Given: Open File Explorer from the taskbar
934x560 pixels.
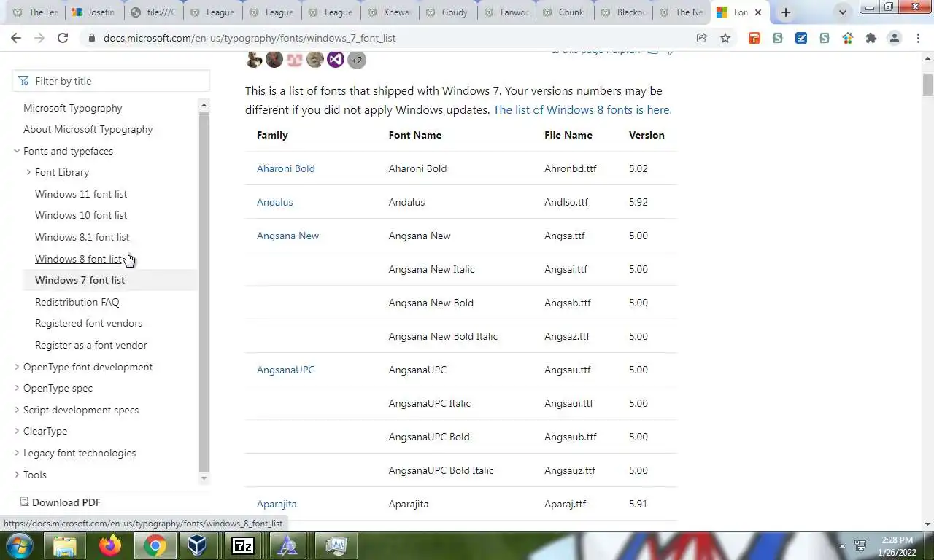Looking at the screenshot, I should click(65, 545).
